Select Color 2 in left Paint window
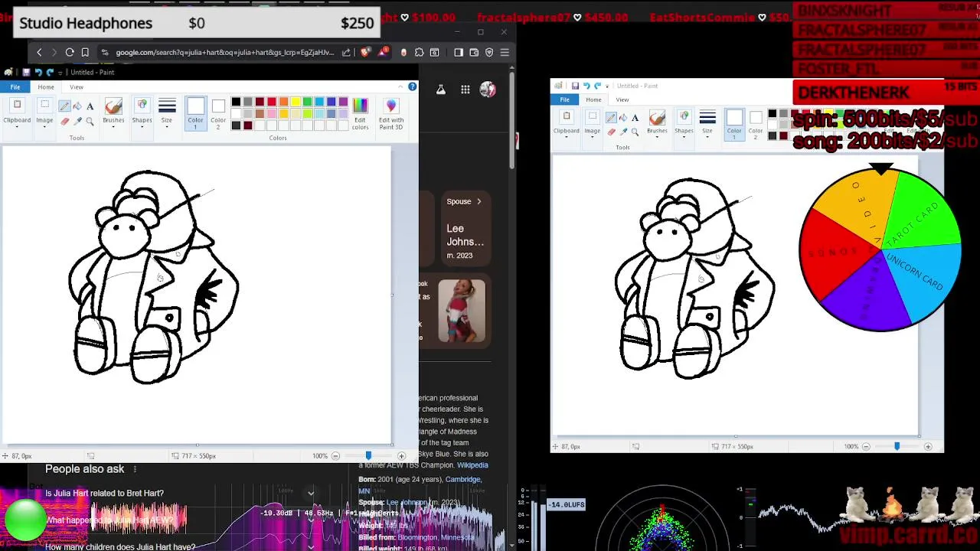 pyautogui.click(x=218, y=113)
